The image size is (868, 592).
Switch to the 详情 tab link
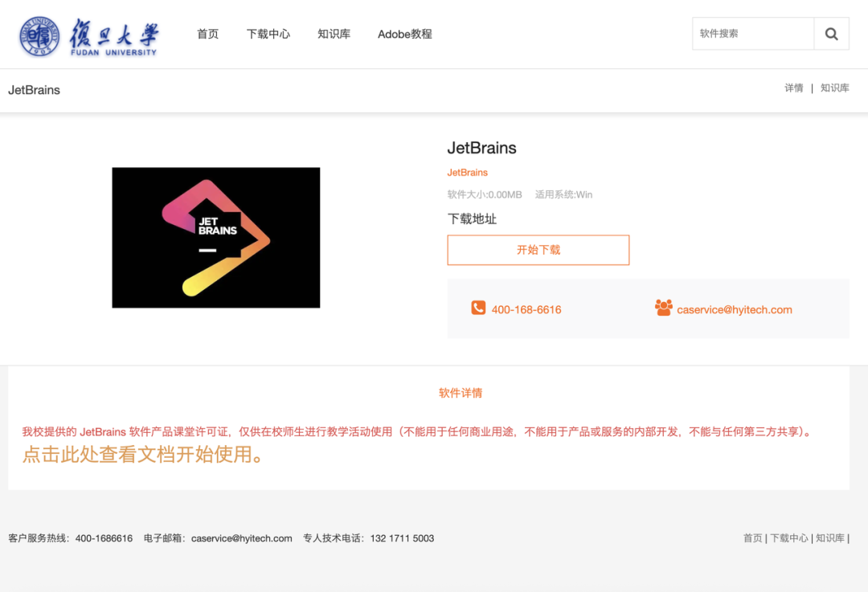[793, 88]
